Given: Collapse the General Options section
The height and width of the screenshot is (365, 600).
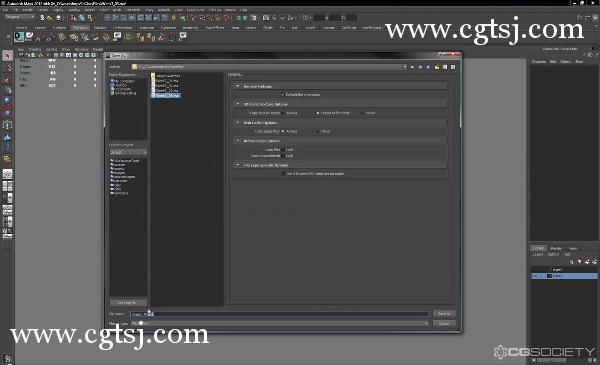Looking at the screenshot, I should coord(238,86).
